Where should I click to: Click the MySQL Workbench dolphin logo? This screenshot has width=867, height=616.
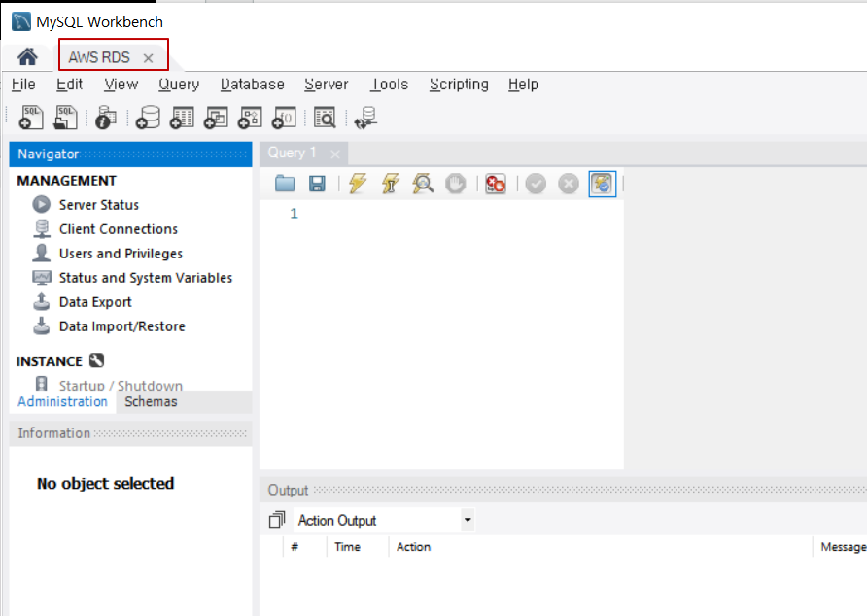point(21,21)
